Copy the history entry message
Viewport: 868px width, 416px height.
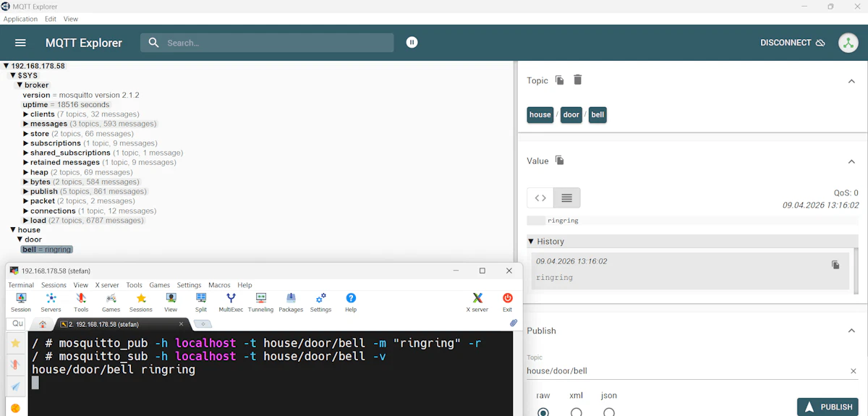click(x=835, y=265)
